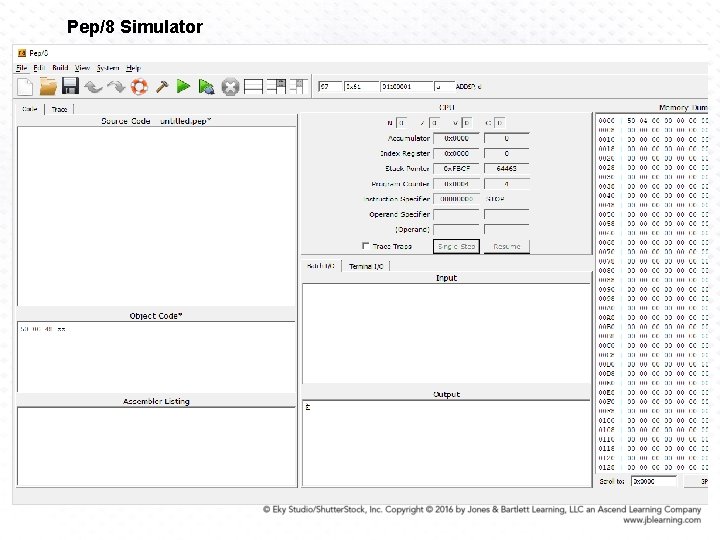The height and width of the screenshot is (540, 720).
Task: Open help via the lifebuoy icon
Action: [x=139, y=86]
